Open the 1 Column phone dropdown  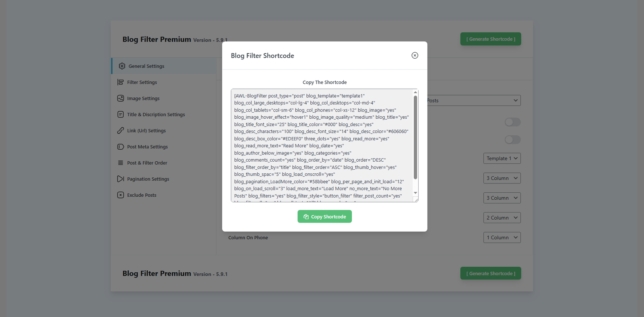[x=502, y=237]
